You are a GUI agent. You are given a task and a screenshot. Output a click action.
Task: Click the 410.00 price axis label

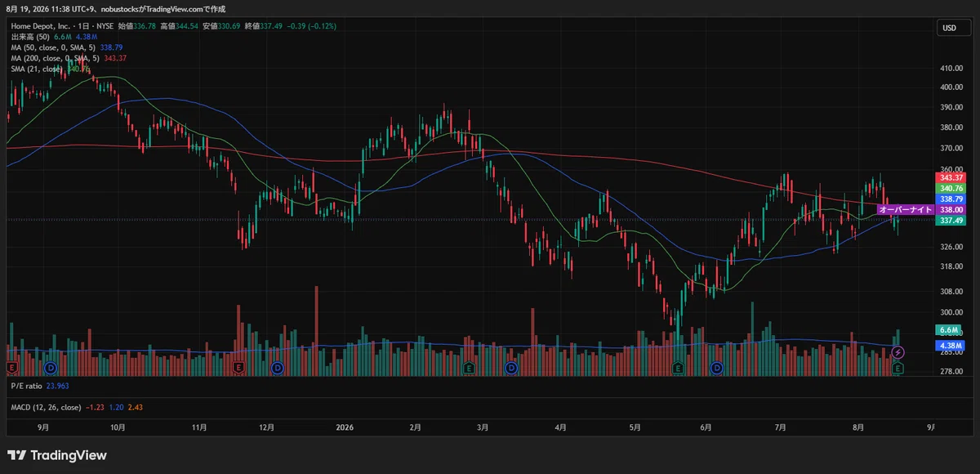pos(952,69)
